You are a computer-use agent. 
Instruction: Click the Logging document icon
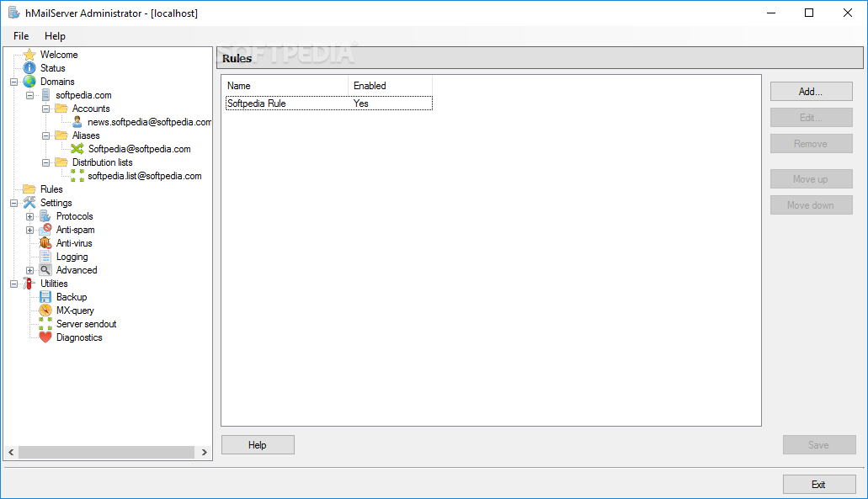pos(45,257)
